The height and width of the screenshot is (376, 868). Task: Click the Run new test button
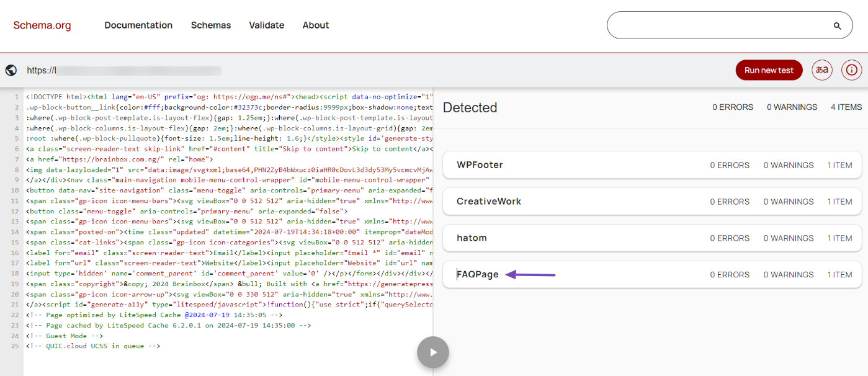click(769, 70)
